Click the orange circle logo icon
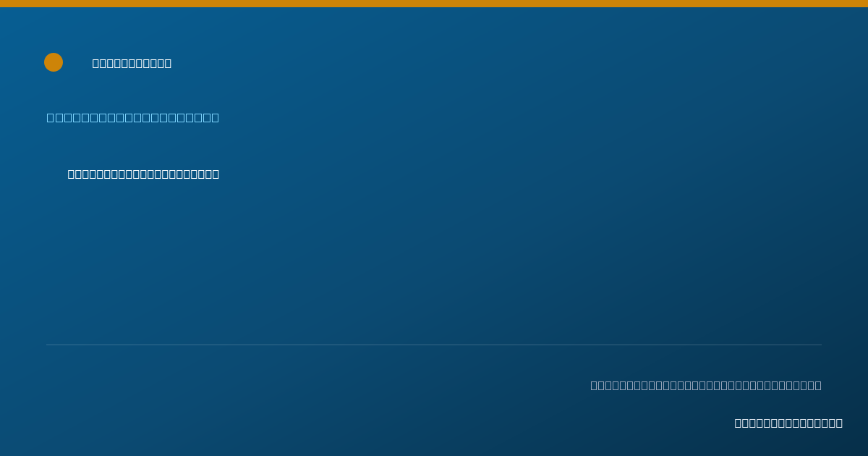The width and height of the screenshot is (868, 456). coord(54,62)
